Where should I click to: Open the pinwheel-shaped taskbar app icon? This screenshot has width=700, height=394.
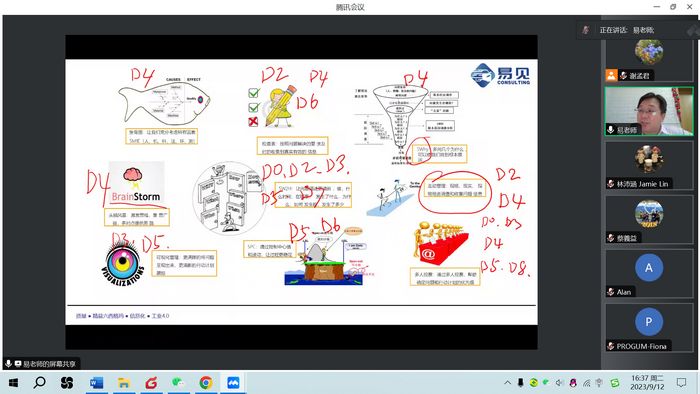67,382
